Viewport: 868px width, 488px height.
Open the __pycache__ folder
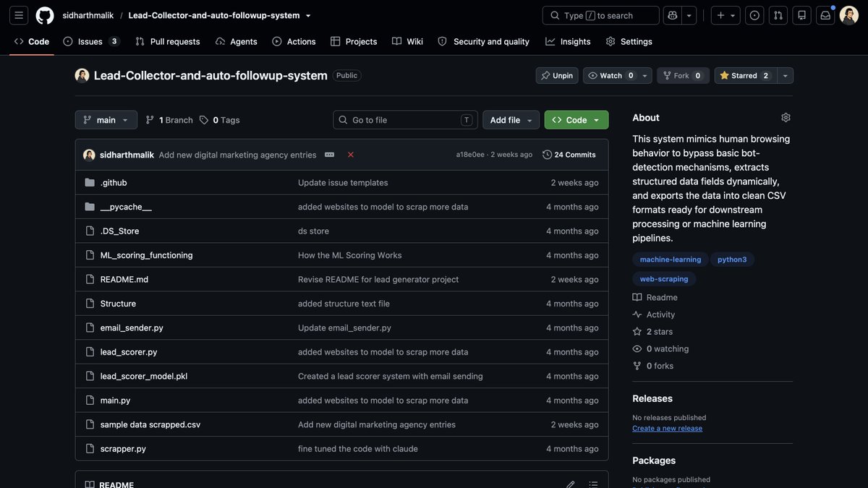pyautogui.click(x=126, y=207)
